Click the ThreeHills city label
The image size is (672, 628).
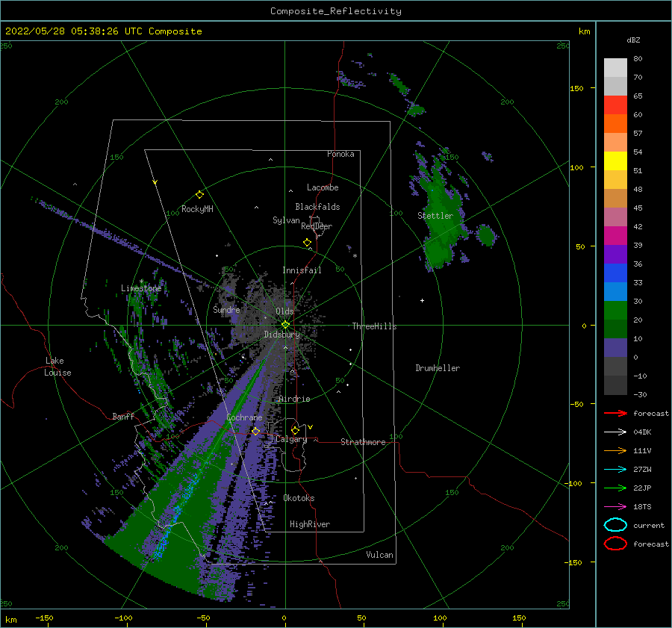click(374, 326)
